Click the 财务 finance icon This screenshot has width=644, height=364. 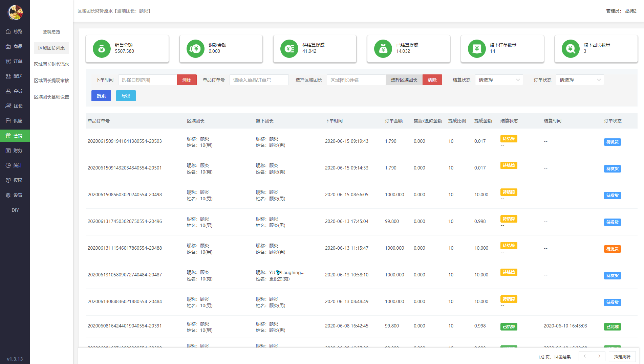8,151
